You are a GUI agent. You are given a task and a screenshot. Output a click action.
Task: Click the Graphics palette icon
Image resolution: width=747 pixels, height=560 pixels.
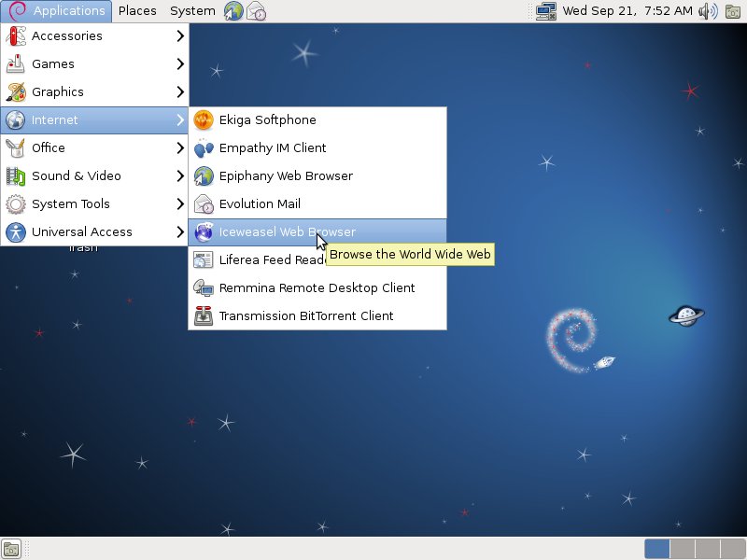16,91
